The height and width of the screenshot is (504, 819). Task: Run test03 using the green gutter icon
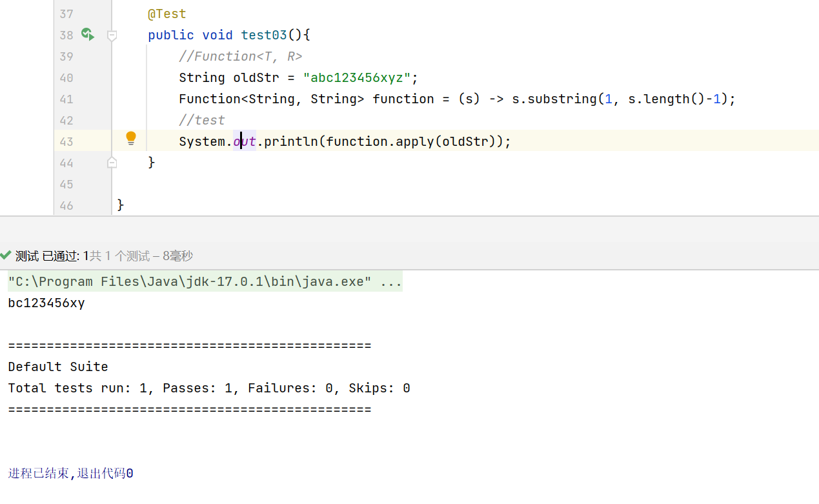pyautogui.click(x=88, y=34)
